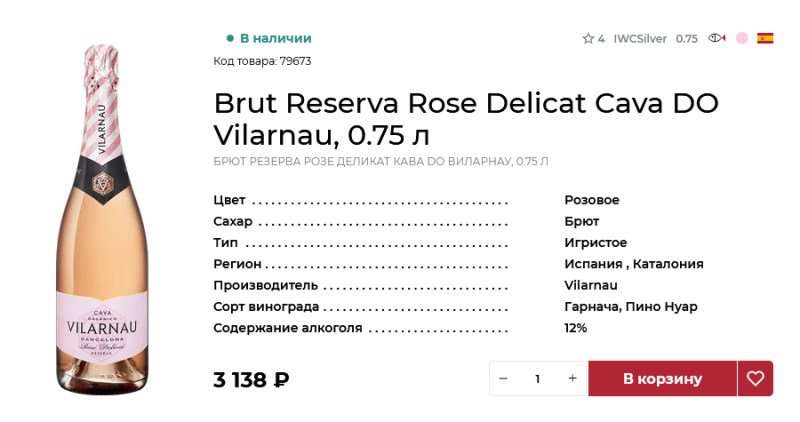Add wine to favorites with heart icon

pos(755,379)
